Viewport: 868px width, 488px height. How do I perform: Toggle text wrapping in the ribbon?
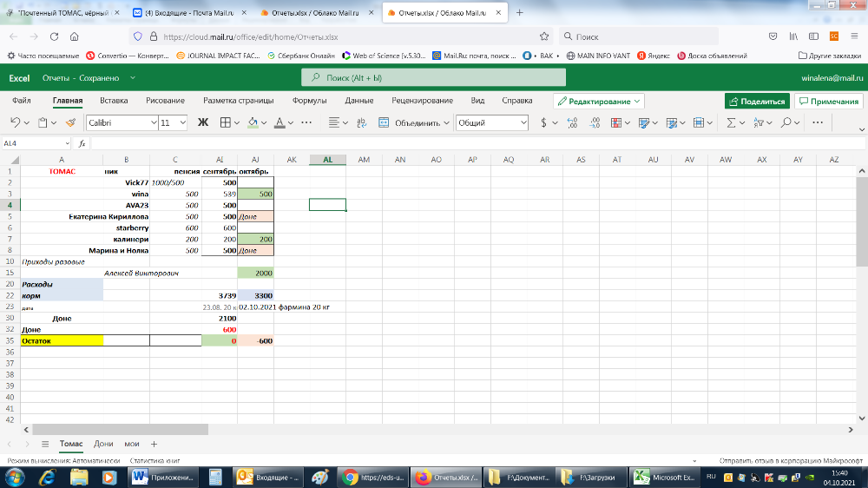pos(361,122)
